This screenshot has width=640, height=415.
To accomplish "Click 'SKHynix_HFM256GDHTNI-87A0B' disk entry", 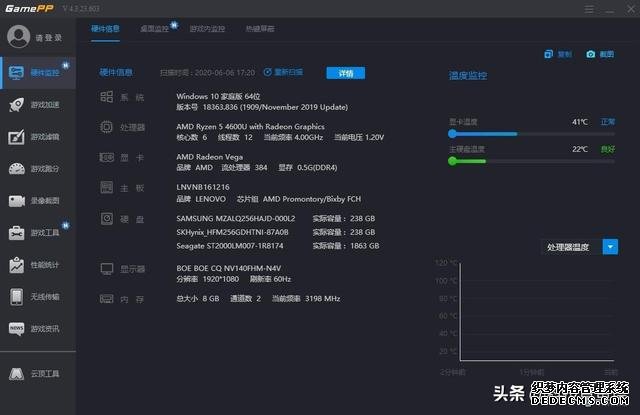I will (x=232, y=232).
